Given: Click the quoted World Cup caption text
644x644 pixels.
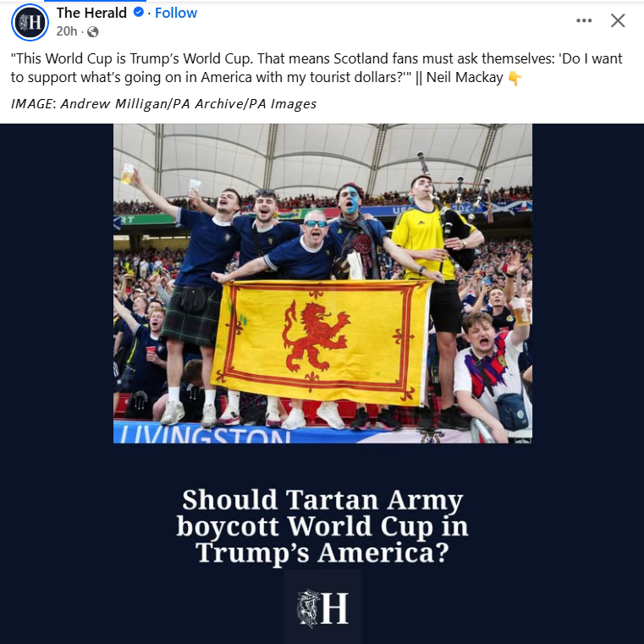Looking at the screenshot, I should tap(316, 68).
